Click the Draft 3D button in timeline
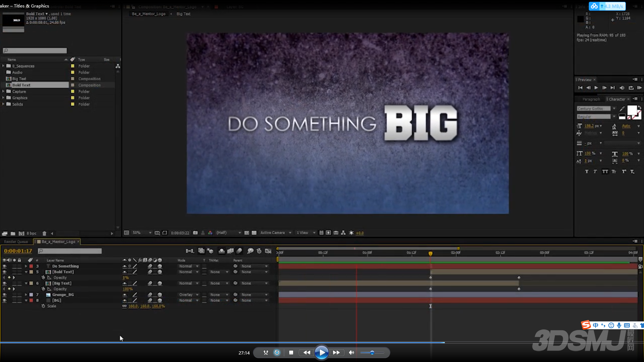 click(210, 251)
